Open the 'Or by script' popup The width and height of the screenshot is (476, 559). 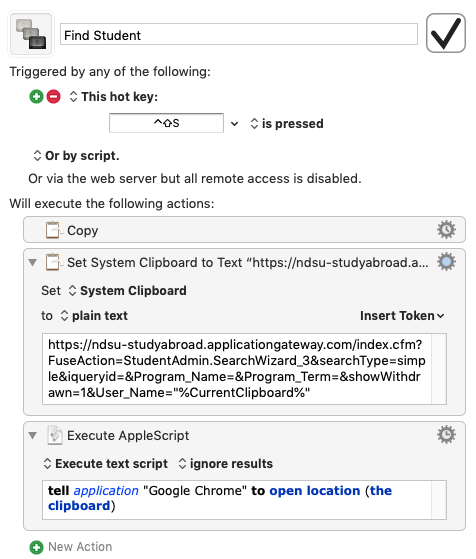[x=77, y=156]
